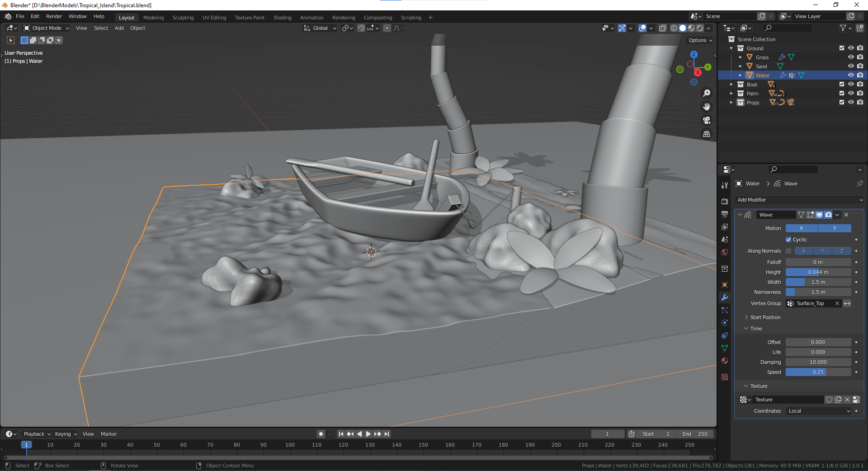Toggle the viewport camera view icon
Screen dimensions: 868x471
[x=707, y=120]
